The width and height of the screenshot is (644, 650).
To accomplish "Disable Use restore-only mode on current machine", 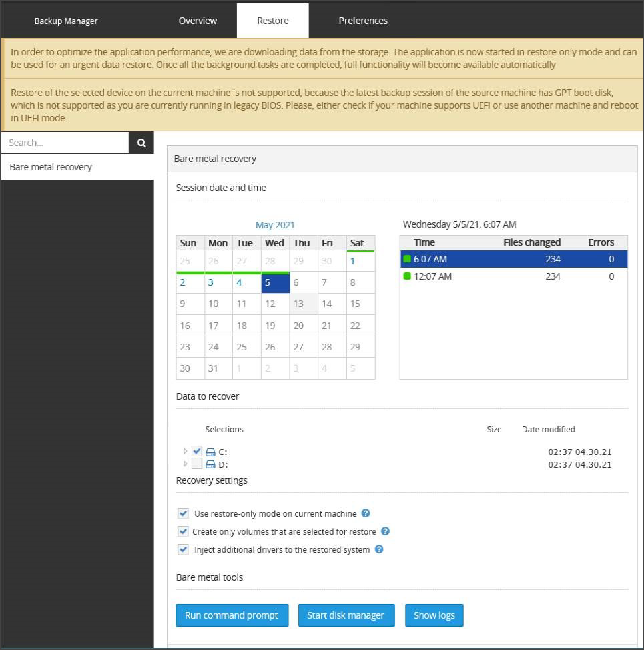I will pyautogui.click(x=183, y=513).
